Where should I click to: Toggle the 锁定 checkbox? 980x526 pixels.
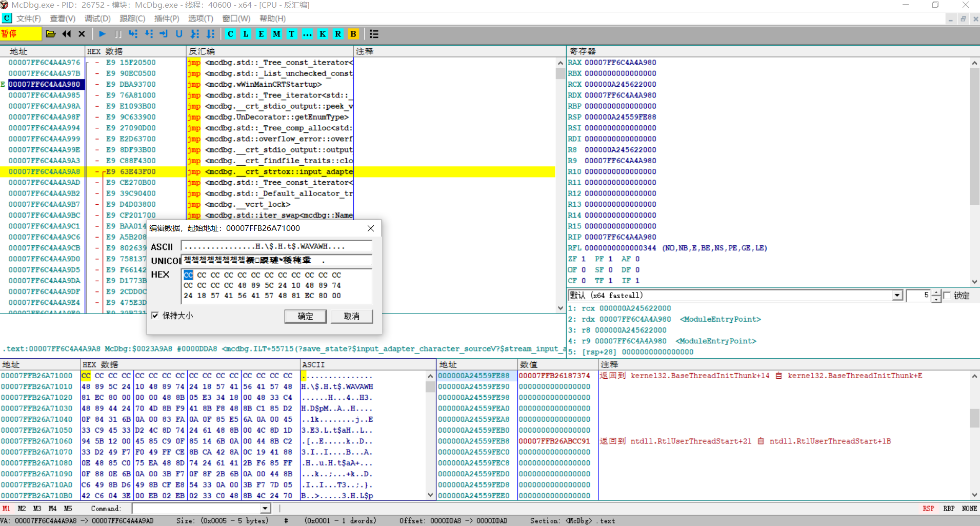click(947, 296)
